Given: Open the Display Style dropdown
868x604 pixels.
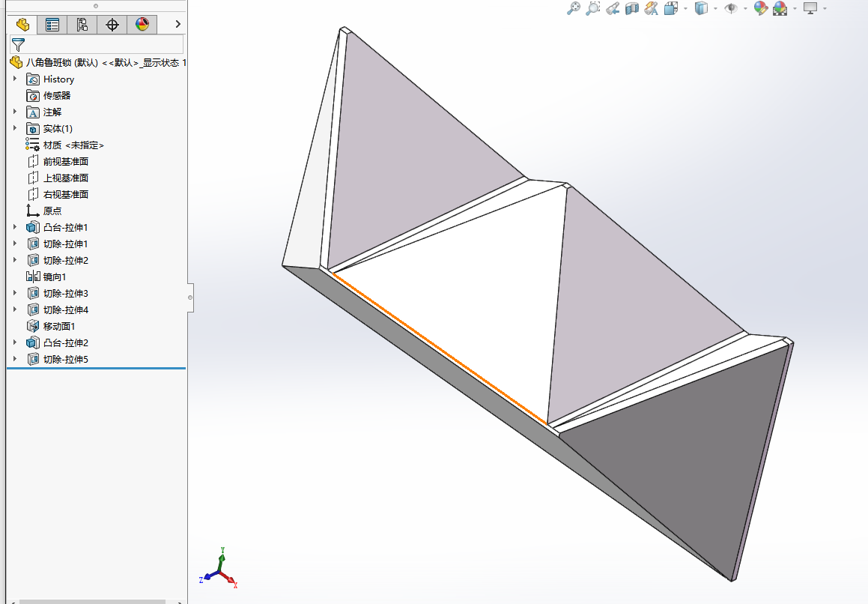Looking at the screenshot, I should tap(715, 8).
